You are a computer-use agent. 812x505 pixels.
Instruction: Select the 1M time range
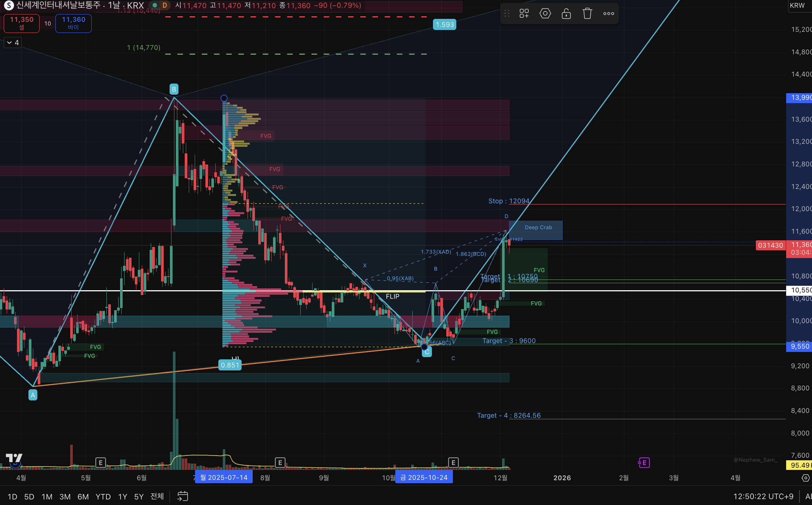tap(47, 496)
